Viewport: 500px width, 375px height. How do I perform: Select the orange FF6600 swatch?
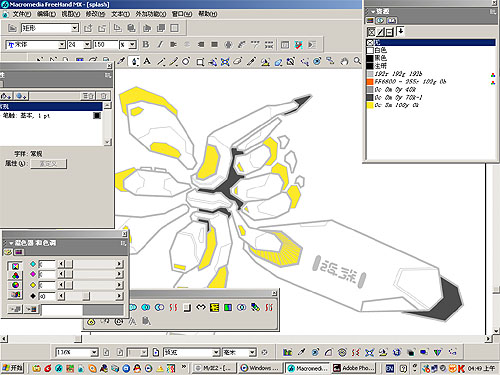370,82
